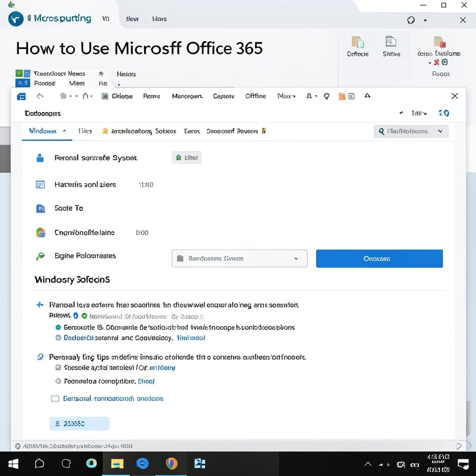Open the Bal dropdown
Image resolution: width=476 pixels, height=476 pixels.
(x=419, y=113)
